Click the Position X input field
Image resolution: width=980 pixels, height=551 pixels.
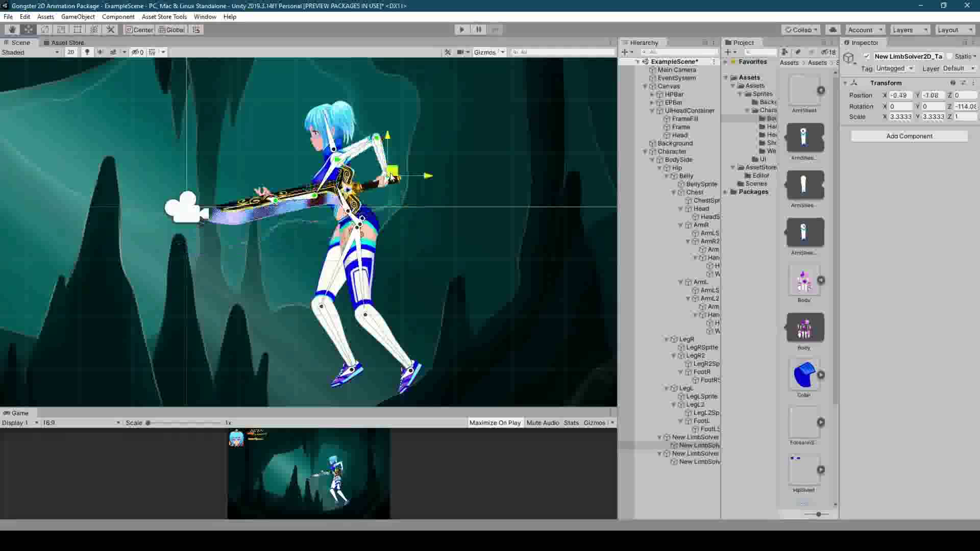(x=900, y=95)
